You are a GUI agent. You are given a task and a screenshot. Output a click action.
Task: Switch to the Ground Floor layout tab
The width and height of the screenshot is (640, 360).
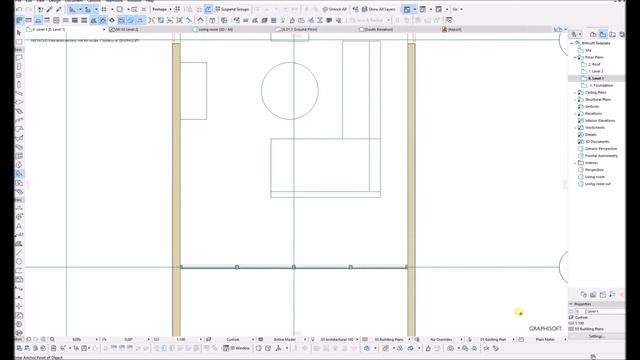tap(297, 29)
